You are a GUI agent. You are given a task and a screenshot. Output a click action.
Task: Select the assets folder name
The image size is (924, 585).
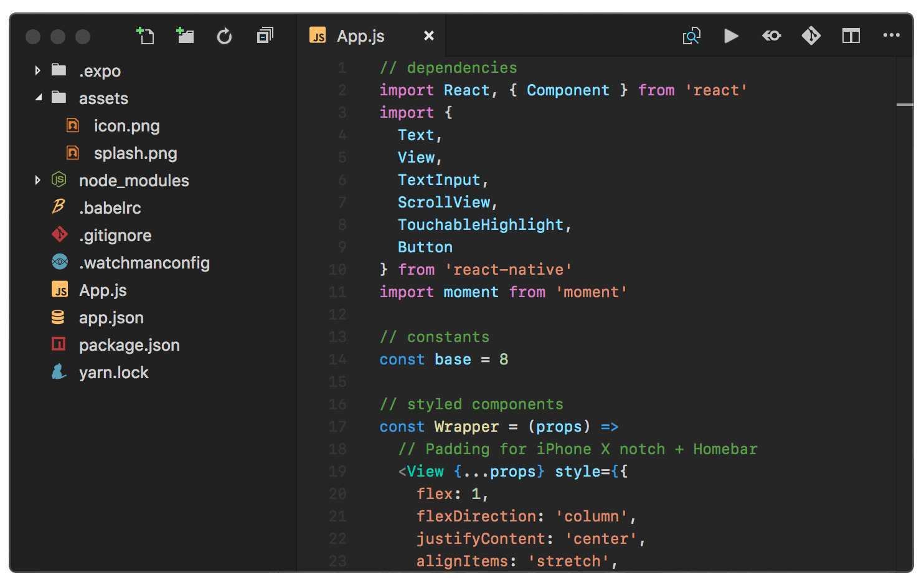(x=103, y=98)
